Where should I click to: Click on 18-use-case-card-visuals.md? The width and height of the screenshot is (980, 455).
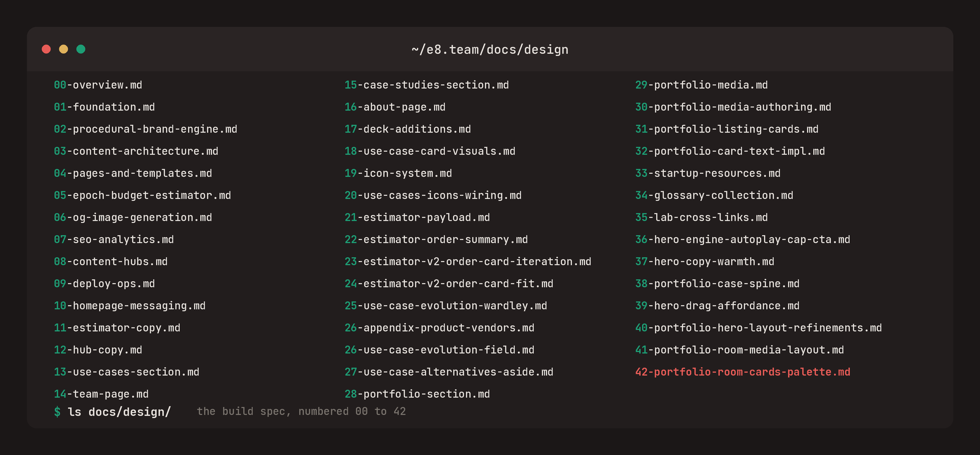(430, 151)
